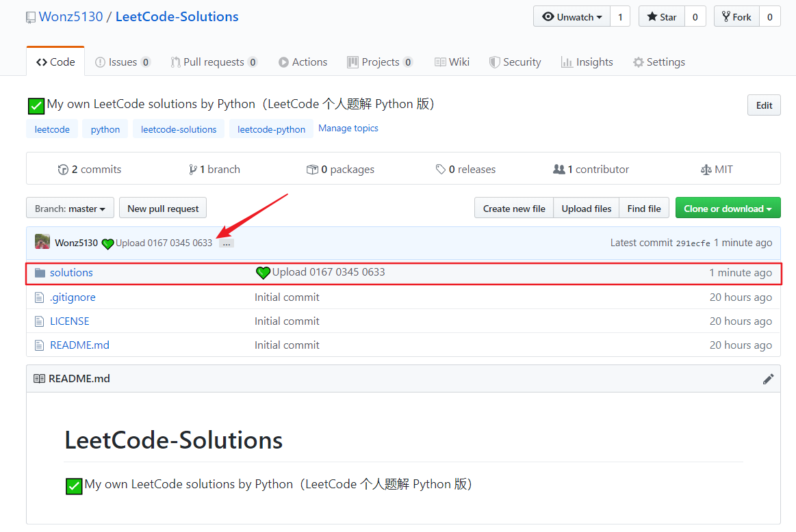Open the Pull requests tab
Viewport: 796px width, 532px height.
pyautogui.click(x=214, y=62)
